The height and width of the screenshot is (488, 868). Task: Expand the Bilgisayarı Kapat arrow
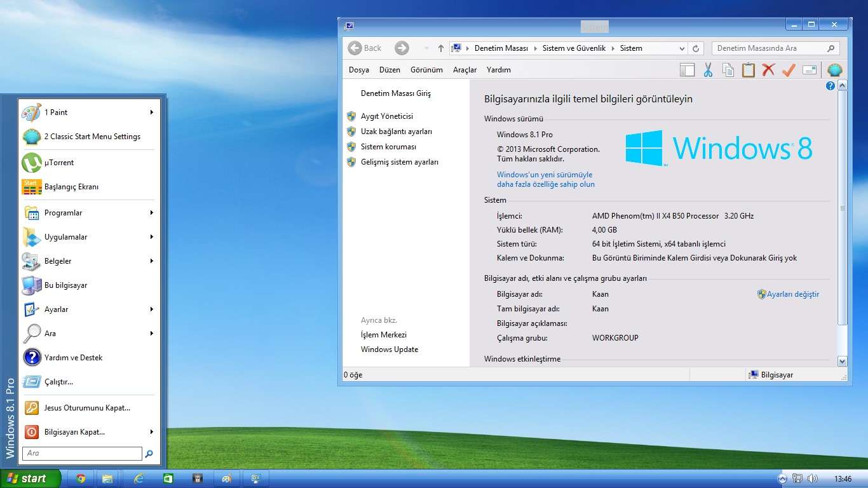coord(151,432)
